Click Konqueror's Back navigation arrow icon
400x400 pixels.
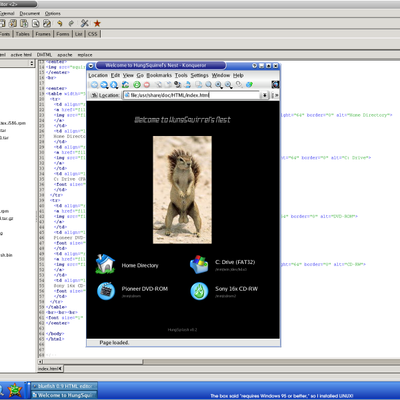click(x=94, y=85)
